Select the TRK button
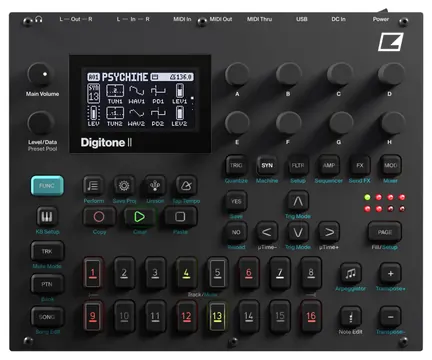The width and height of the screenshot is (432, 360). pyautogui.click(x=47, y=251)
